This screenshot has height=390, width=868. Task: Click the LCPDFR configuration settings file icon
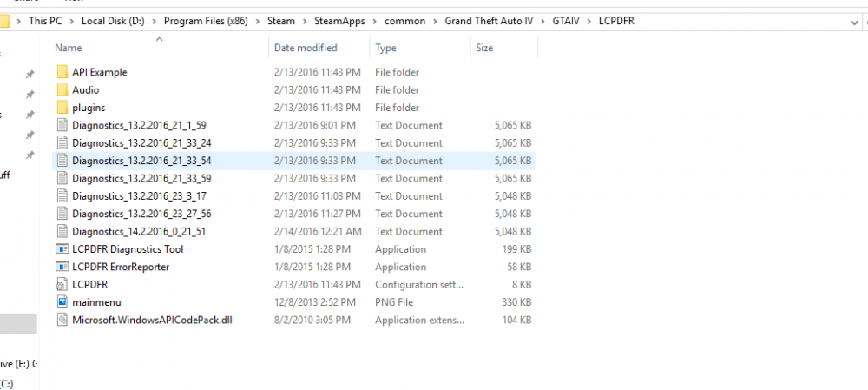pyautogui.click(x=62, y=284)
